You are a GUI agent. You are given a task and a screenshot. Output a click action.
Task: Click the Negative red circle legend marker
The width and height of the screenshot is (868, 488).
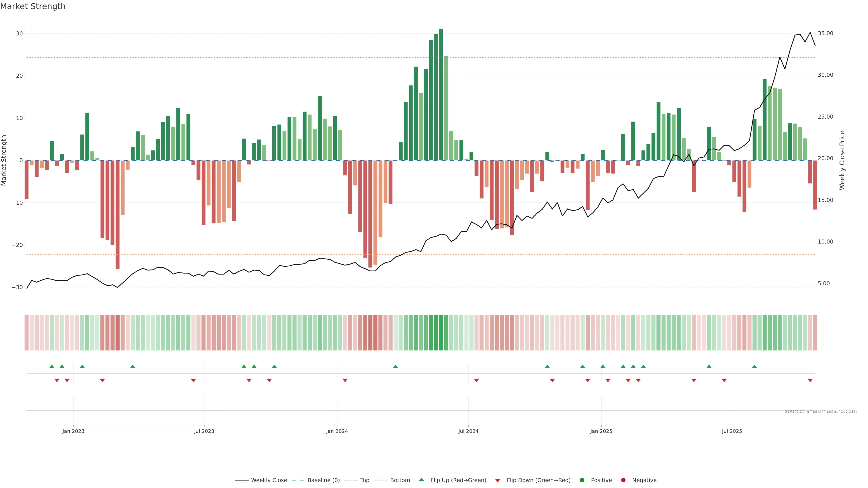point(623,480)
